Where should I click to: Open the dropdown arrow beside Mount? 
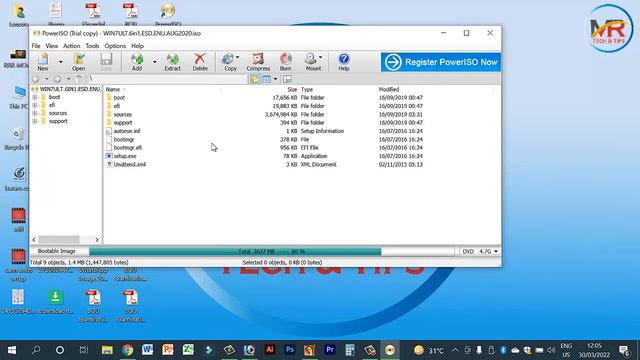321,58
